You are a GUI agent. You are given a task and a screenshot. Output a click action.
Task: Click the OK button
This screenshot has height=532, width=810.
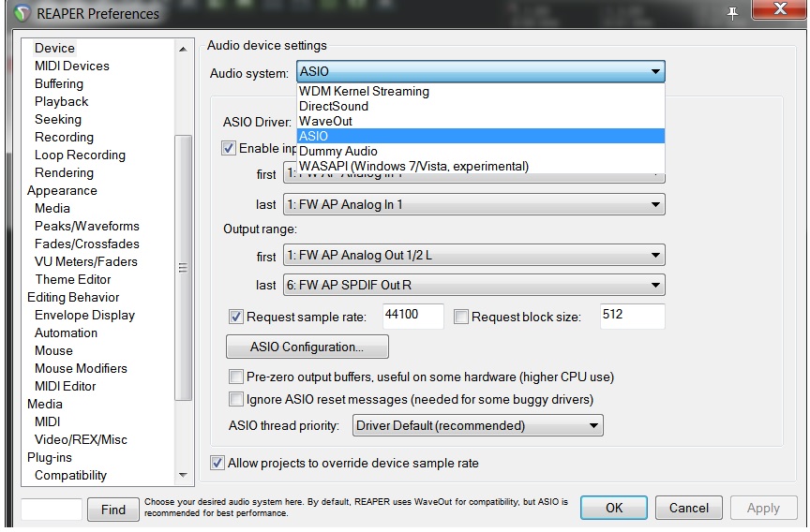(x=614, y=508)
